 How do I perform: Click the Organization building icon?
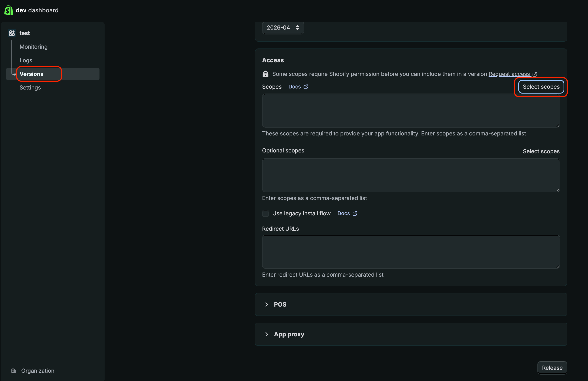tap(14, 371)
